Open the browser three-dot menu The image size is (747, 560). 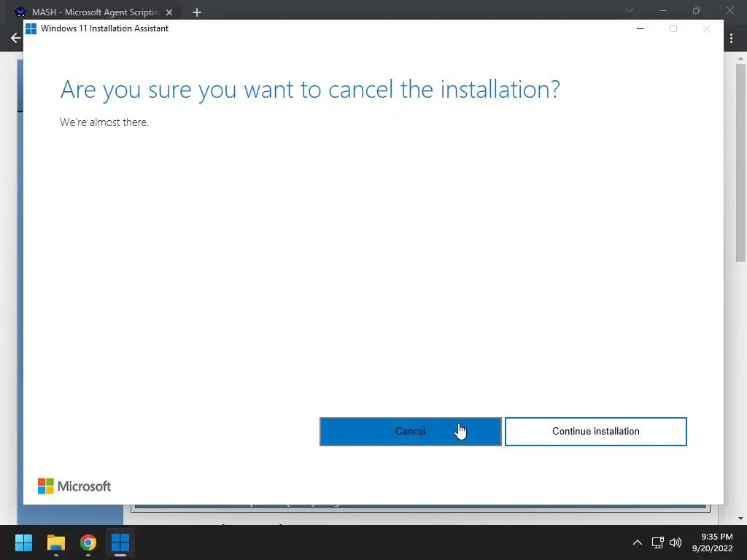coord(731,39)
